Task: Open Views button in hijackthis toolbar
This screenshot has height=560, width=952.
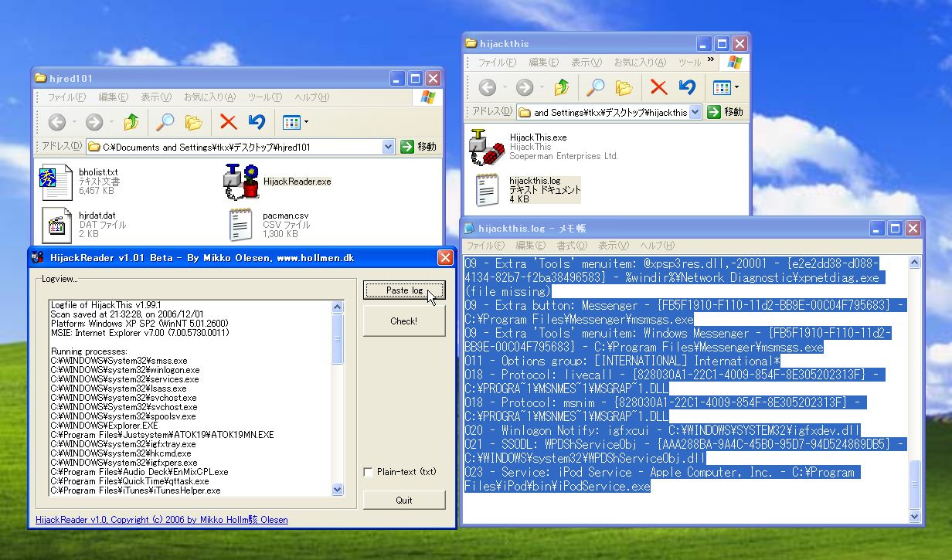Action: point(726,87)
